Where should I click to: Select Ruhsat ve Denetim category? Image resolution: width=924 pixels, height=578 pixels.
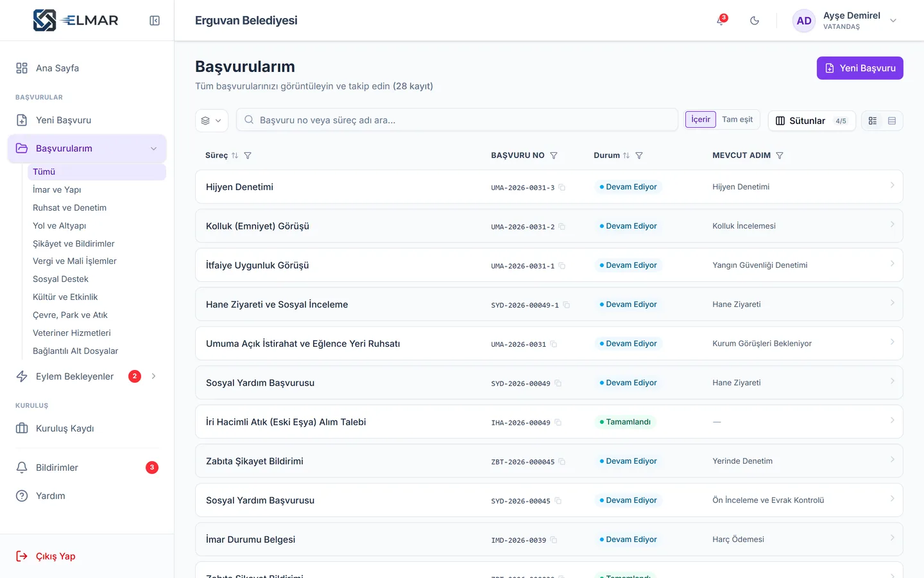97,207
